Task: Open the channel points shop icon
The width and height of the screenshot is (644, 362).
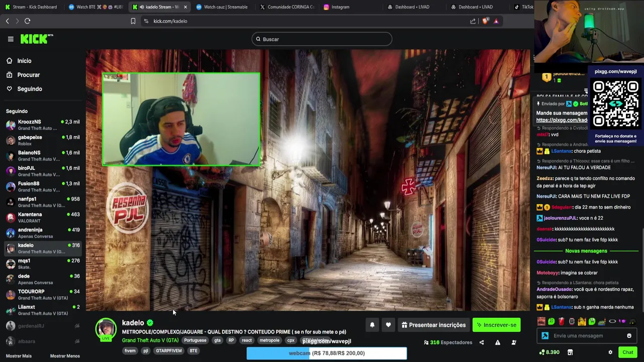Action: (x=570, y=352)
